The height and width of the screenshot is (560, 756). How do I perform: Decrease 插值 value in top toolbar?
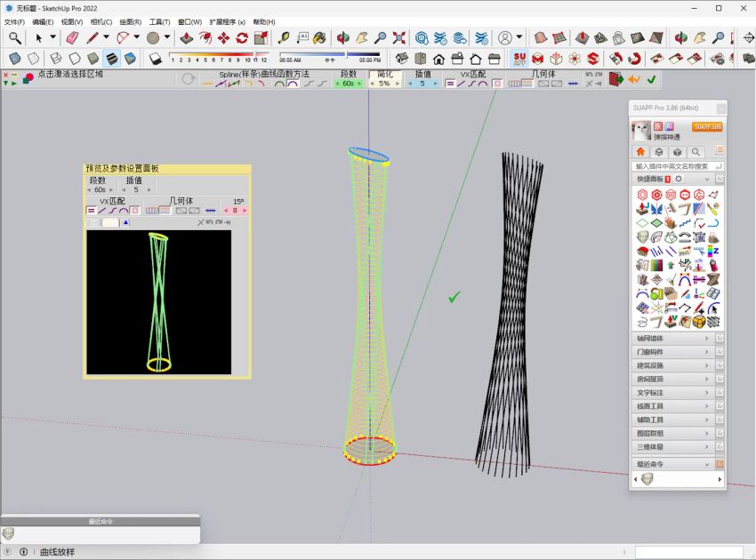[x=410, y=84]
